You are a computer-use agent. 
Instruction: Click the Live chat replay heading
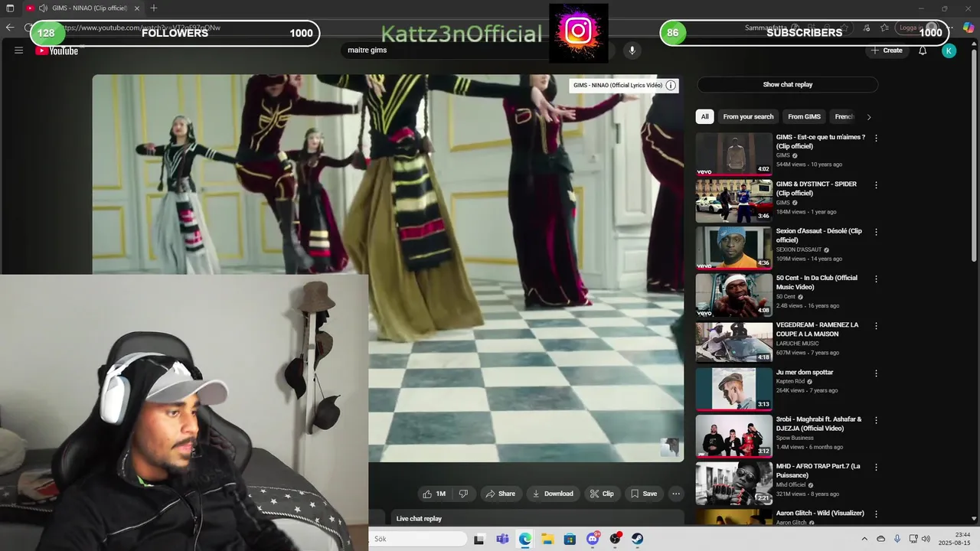[419, 519]
